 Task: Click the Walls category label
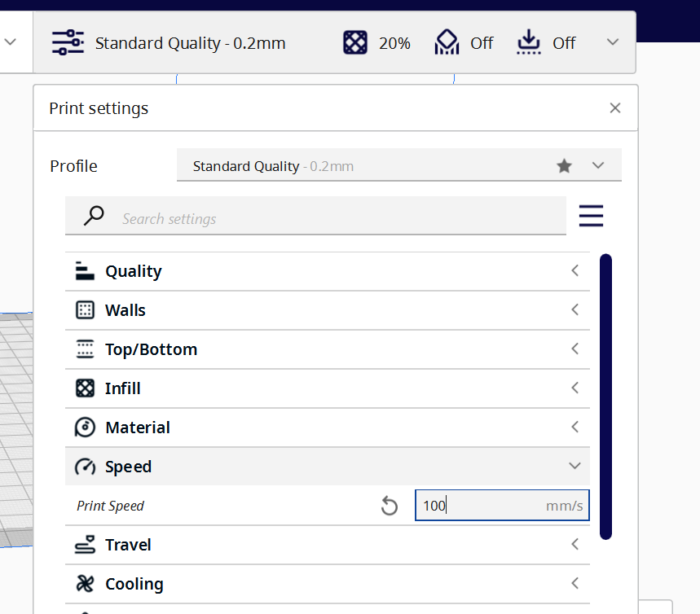click(125, 310)
